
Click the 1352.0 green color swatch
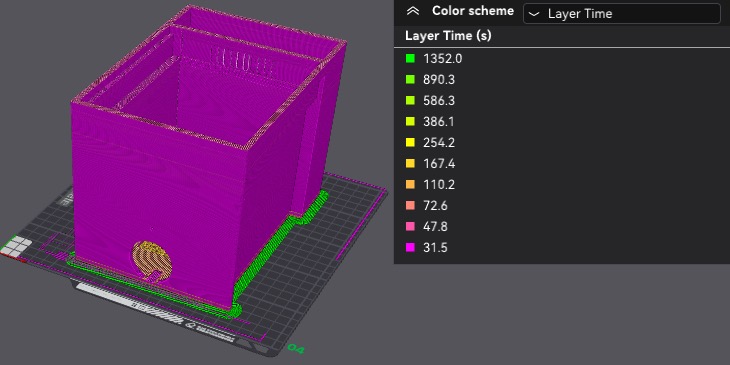[410, 59]
